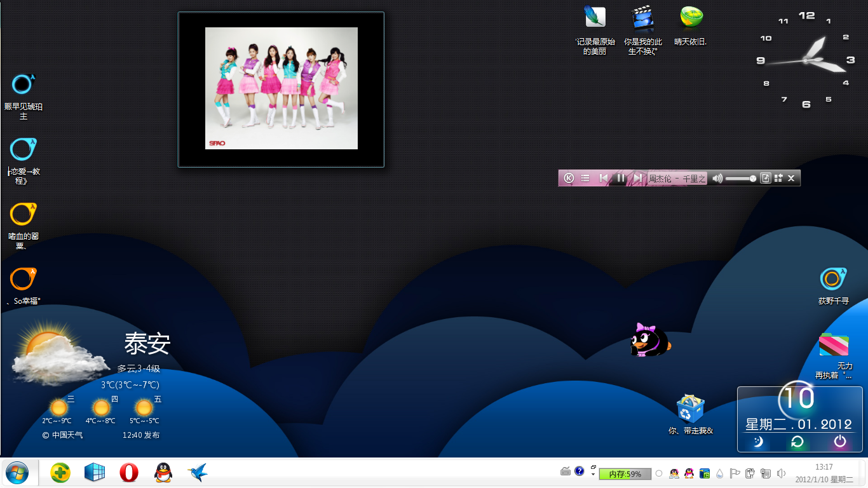
Task: Open the feather icon '记录最原始的美丽'
Action: [x=595, y=30]
